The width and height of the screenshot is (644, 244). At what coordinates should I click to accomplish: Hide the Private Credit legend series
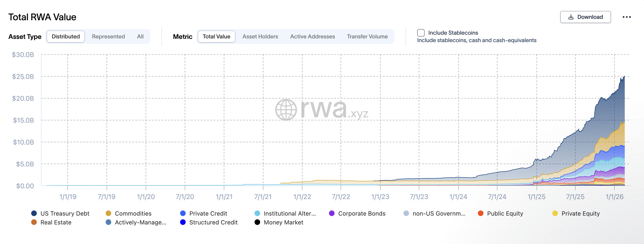183,213
